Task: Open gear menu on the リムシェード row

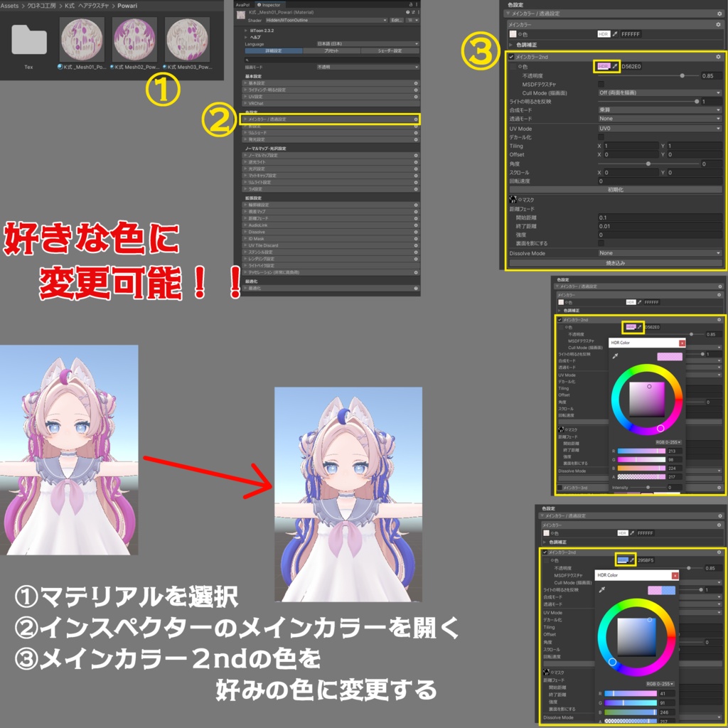Action: pyautogui.click(x=416, y=133)
